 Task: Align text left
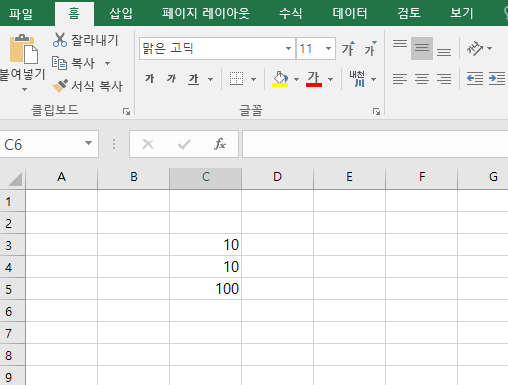pyautogui.click(x=400, y=79)
